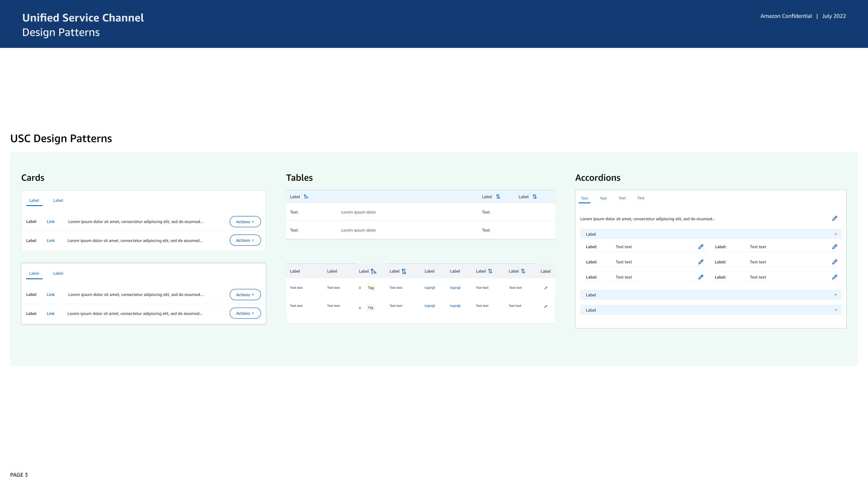This screenshot has height=488, width=868.
Task: Click the pencil edit icon beside the Lorem ipsum accordion text
Action: point(835,219)
